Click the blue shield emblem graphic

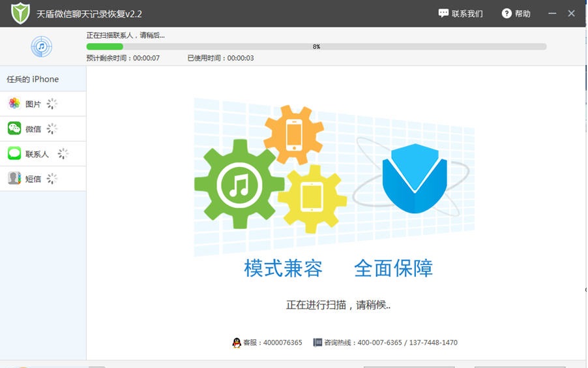pos(415,178)
